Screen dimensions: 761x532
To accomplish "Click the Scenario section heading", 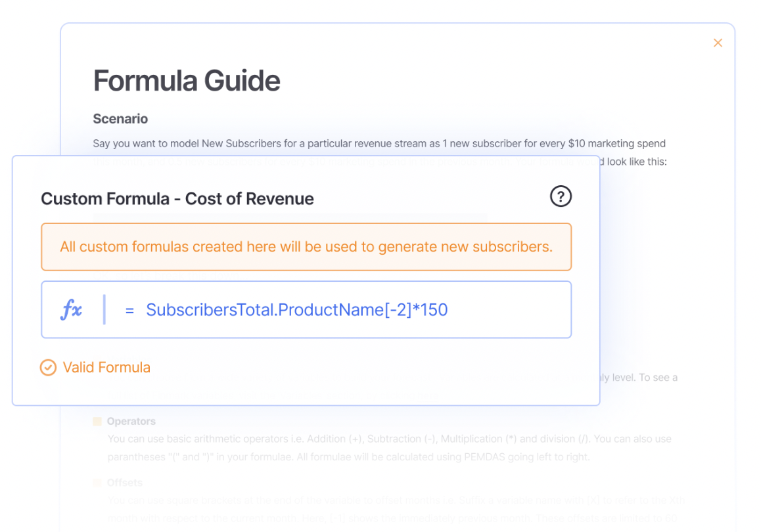I will 120,119.
